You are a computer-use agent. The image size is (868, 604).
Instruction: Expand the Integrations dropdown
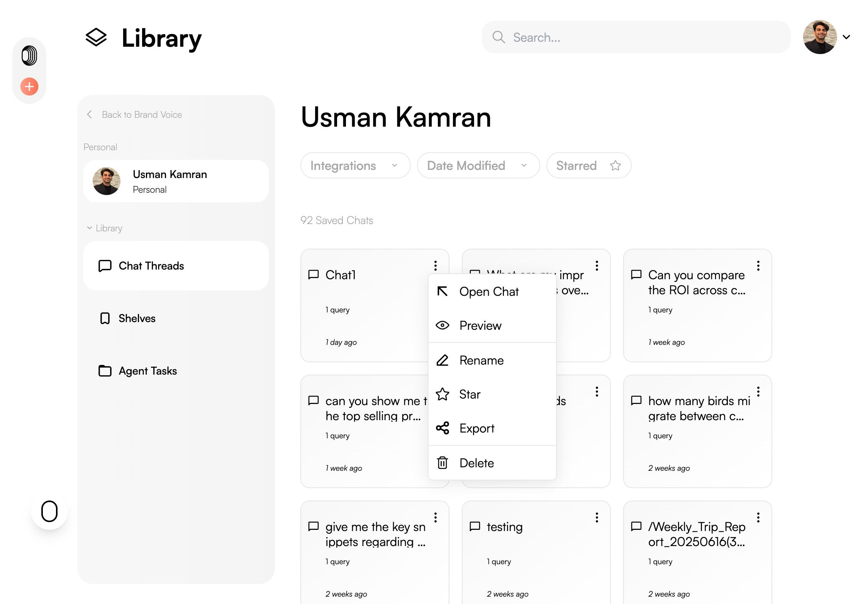[355, 166]
